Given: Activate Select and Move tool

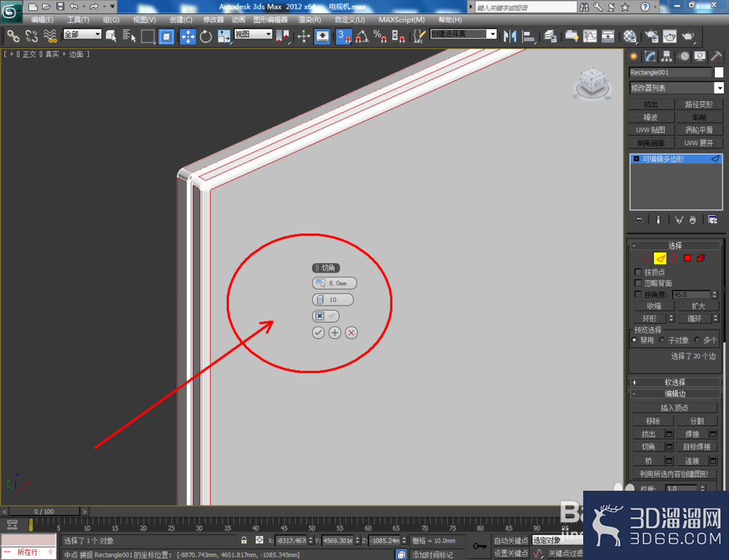Looking at the screenshot, I should coord(187,36).
